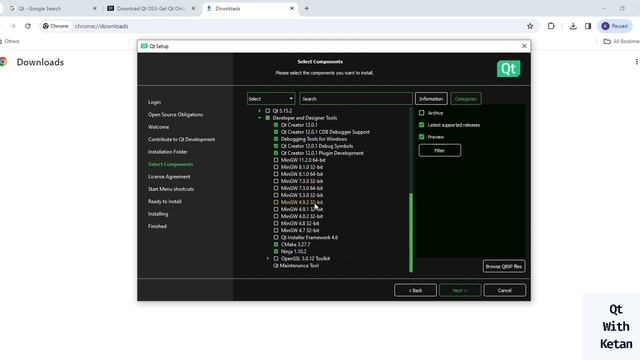
Task: Open the Others bookmarks item
Action: (10, 41)
